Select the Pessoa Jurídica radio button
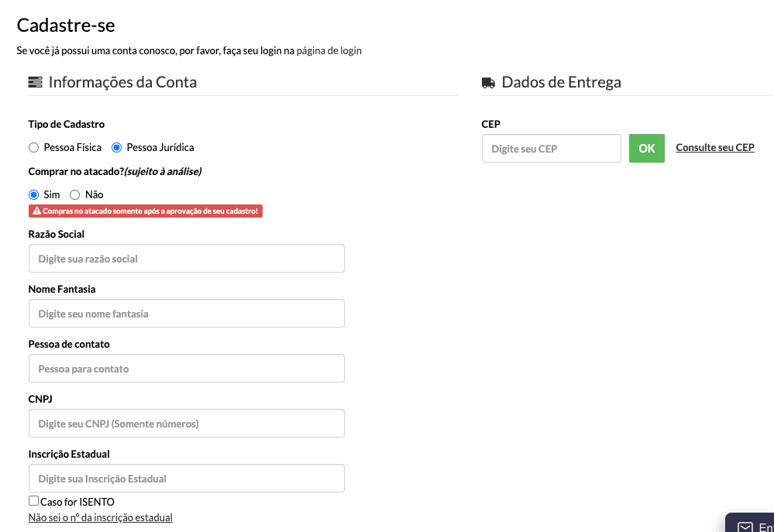The height and width of the screenshot is (532, 774). coord(116,148)
